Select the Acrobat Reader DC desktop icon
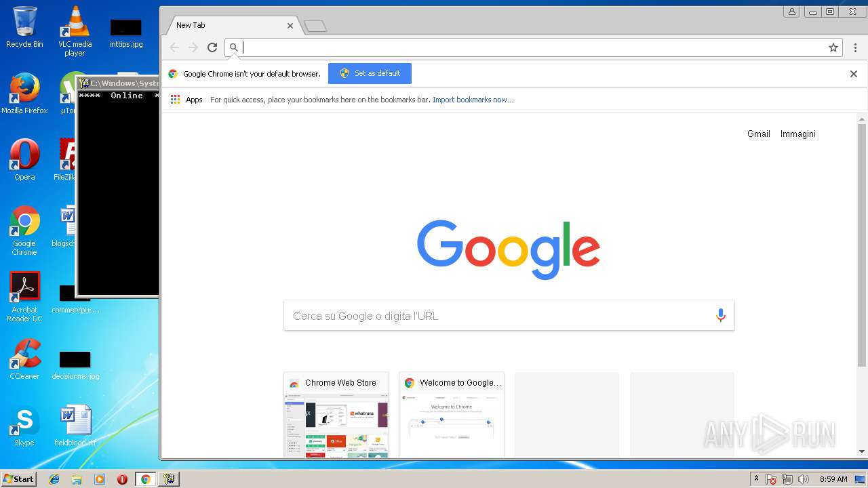The height and width of the screenshot is (488, 868). 24,297
